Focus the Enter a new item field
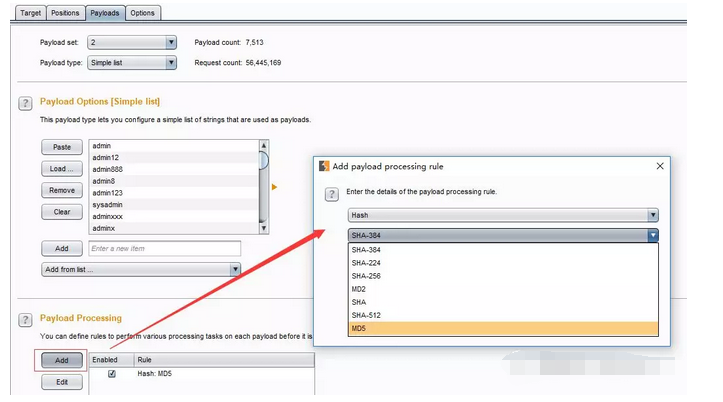The height and width of the screenshot is (402, 723). pyautogui.click(x=165, y=248)
